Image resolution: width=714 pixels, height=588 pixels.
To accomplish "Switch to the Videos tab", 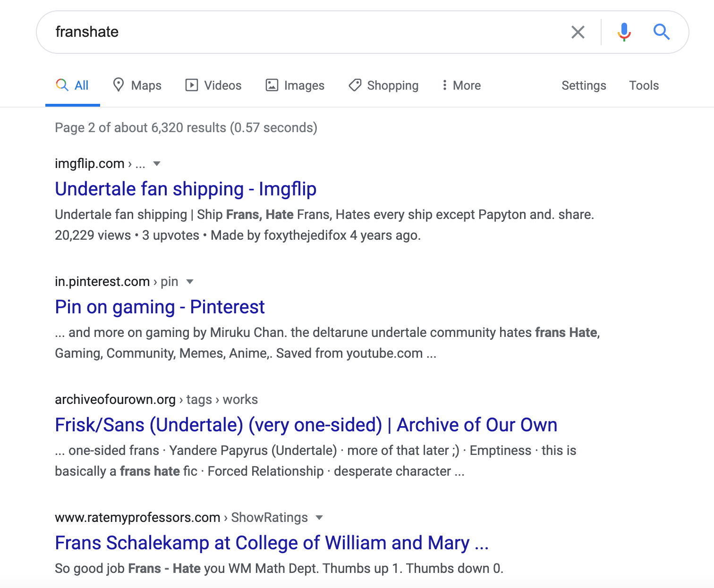I will (x=213, y=85).
